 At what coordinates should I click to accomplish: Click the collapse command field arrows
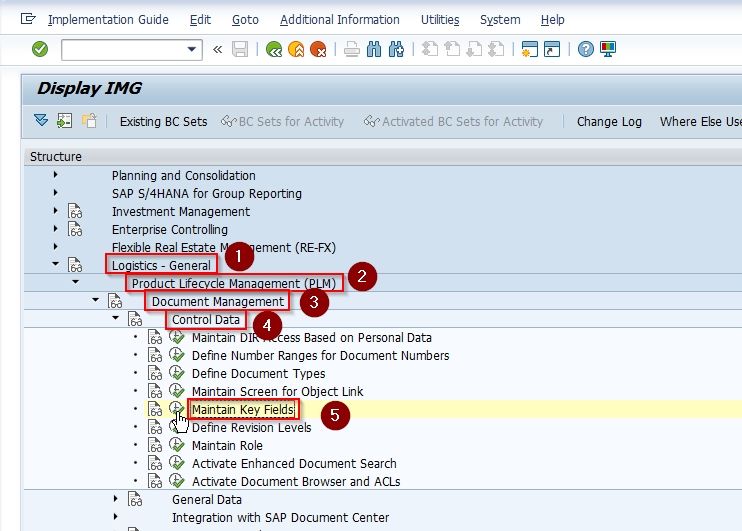point(217,49)
